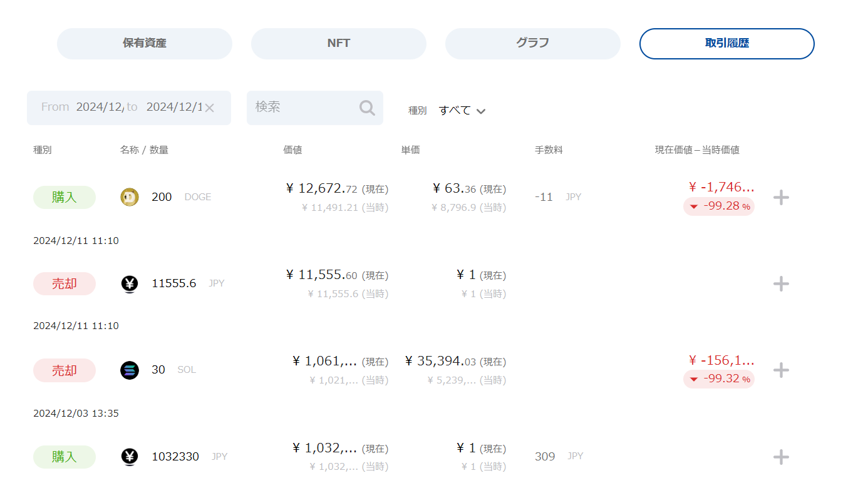Click the magnifier search icon
The height and width of the screenshot is (493, 868).
click(x=367, y=108)
